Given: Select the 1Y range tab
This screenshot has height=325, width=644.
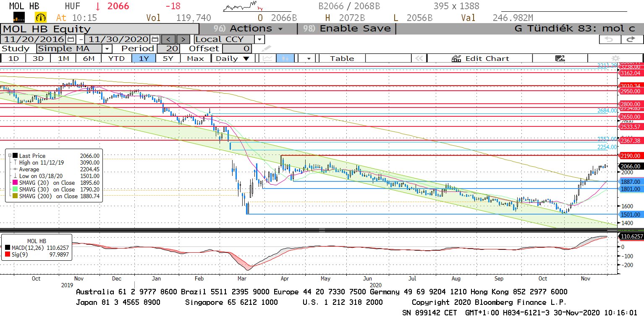Looking at the screenshot, I should [144, 58].
